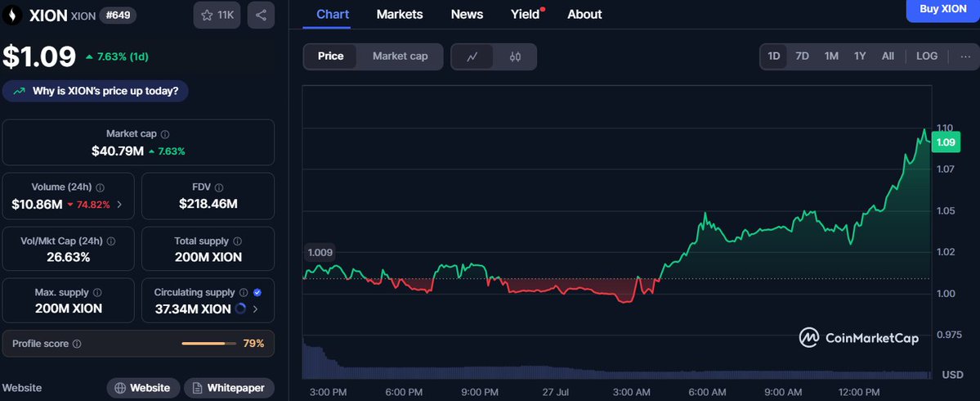Open the About tab

click(584, 14)
